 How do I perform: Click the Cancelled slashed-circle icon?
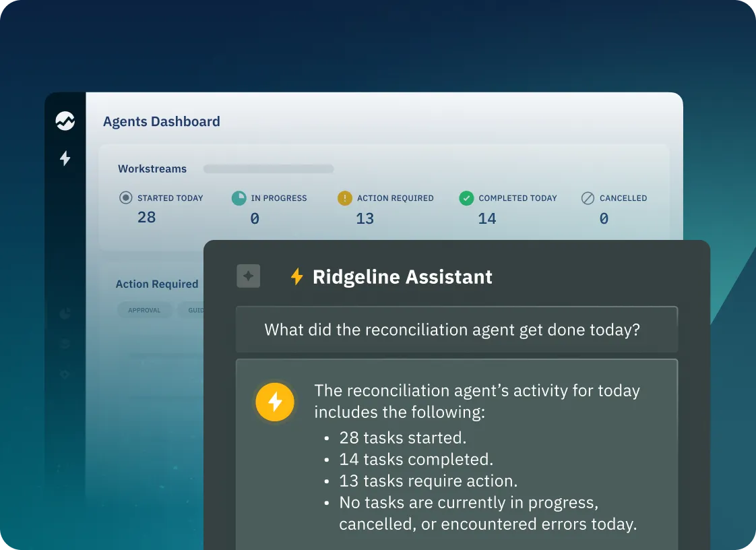pos(588,197)
